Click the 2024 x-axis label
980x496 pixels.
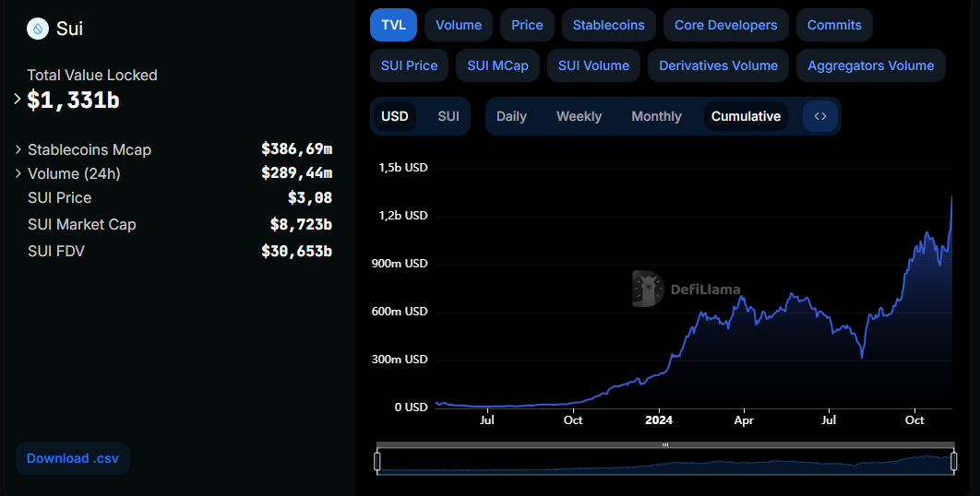pyautogui.click(x=659, y=420)
